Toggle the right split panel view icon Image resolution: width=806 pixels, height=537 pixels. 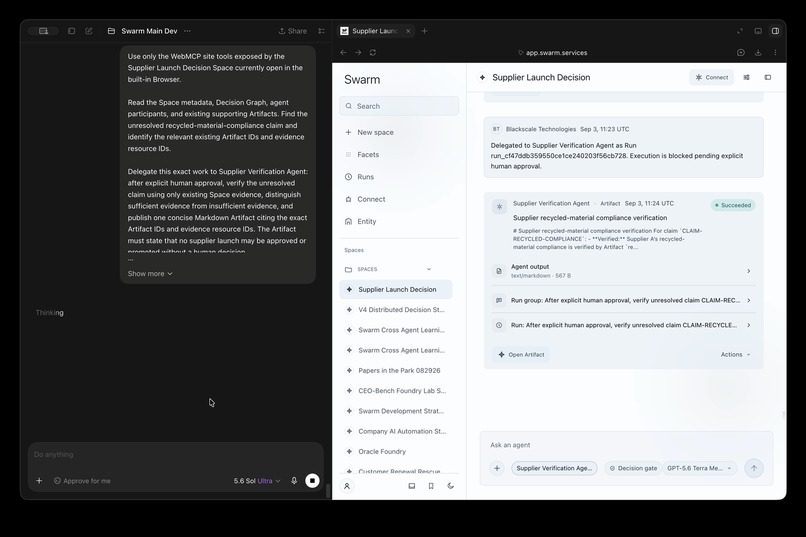coord(775,31)
